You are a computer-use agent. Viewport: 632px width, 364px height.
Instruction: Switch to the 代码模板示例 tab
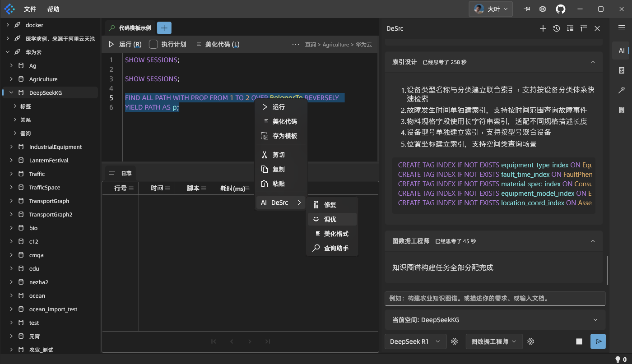(x=130, y=28)
